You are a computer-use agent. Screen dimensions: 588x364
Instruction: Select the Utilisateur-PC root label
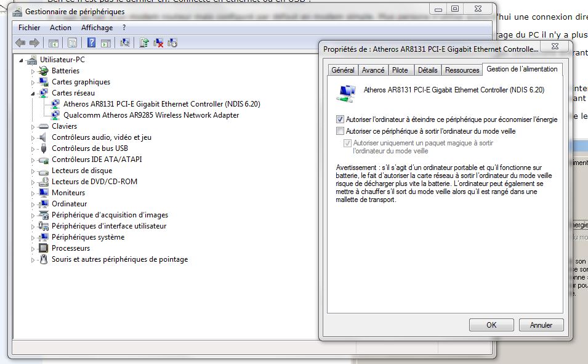coord(62,59)
